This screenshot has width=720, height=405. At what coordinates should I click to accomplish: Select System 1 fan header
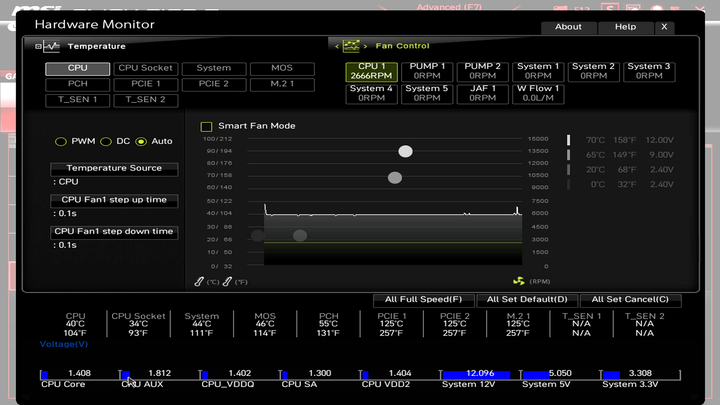[x=538, y=72]
